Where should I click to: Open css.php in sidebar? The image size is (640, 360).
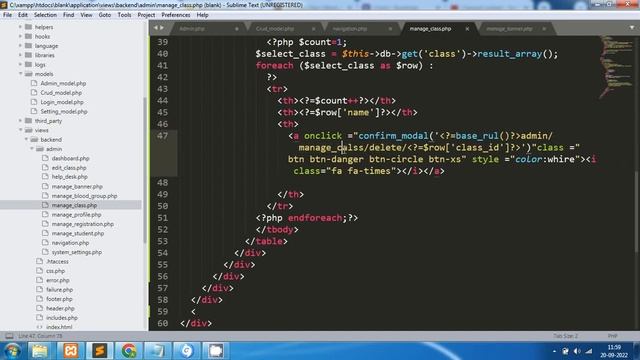pyautogui.click(x=55, y=271)
